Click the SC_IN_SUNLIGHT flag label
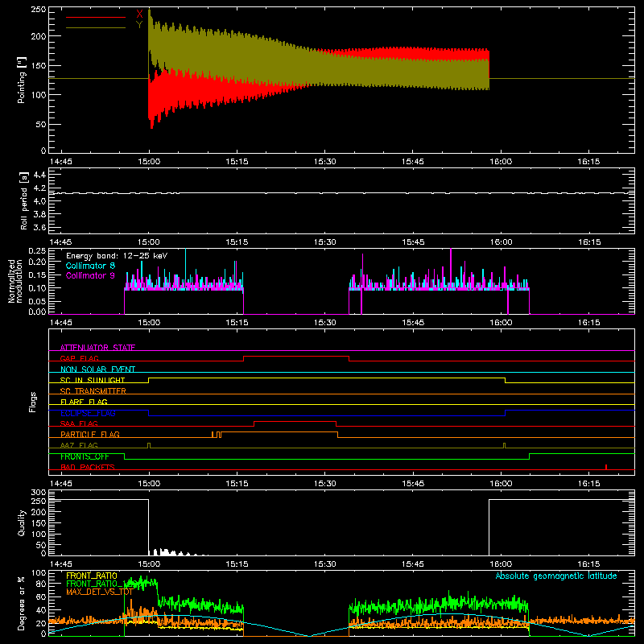Screen dimensions: 644x644 pos(93,380)
